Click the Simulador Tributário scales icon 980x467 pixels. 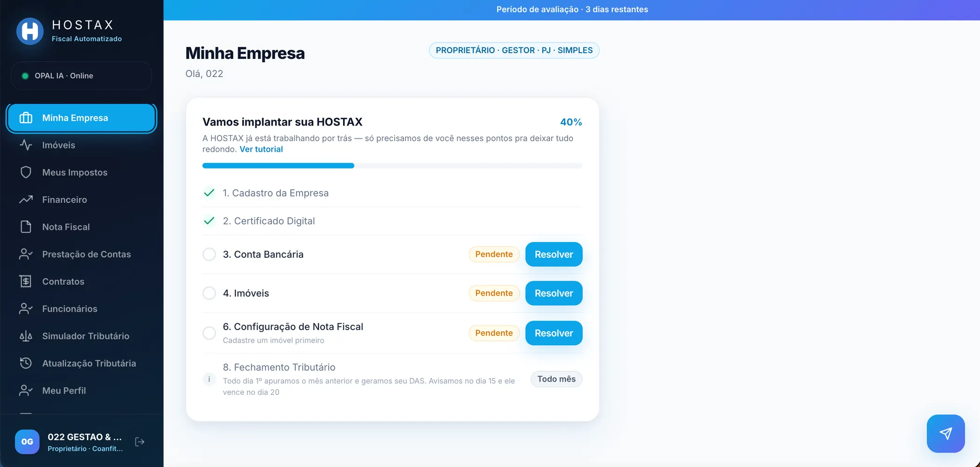pos(26,336)
